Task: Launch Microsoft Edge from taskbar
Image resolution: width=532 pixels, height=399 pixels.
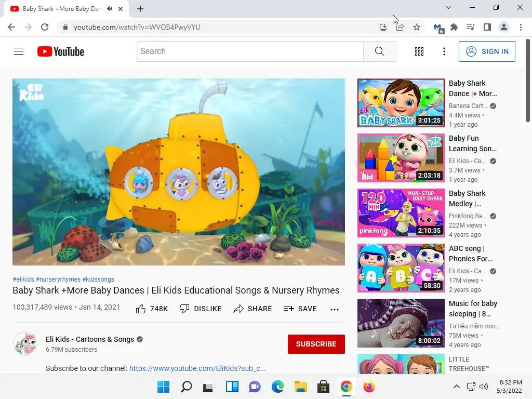Action: 277,387
